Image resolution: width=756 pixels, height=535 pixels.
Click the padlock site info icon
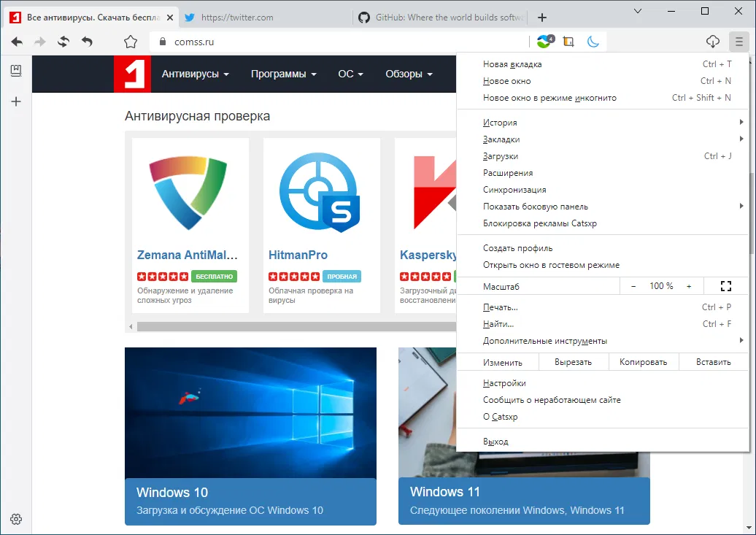tap(163, 42)
